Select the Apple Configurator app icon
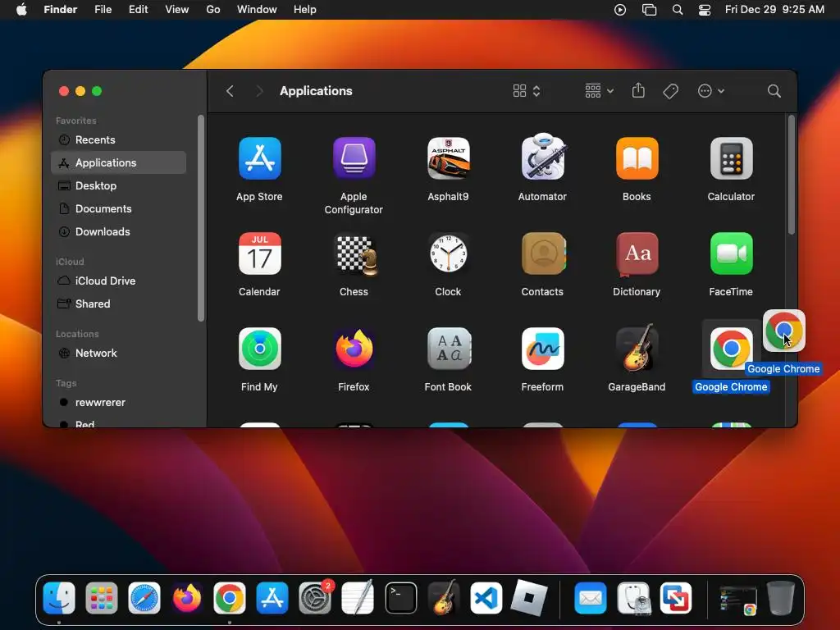840x630 pixels. click(354, 158)
